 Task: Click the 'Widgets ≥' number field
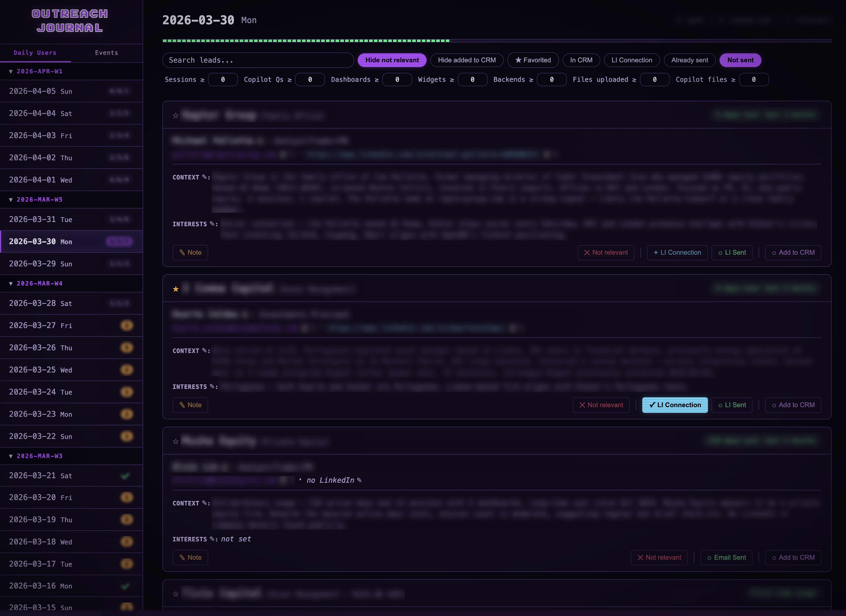tap(473, 80)
